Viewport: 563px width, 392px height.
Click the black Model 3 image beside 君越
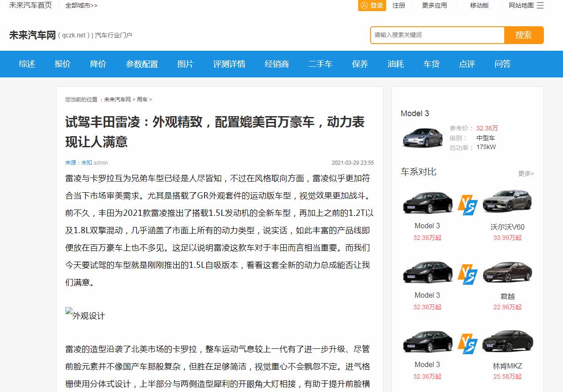point(428,271)
